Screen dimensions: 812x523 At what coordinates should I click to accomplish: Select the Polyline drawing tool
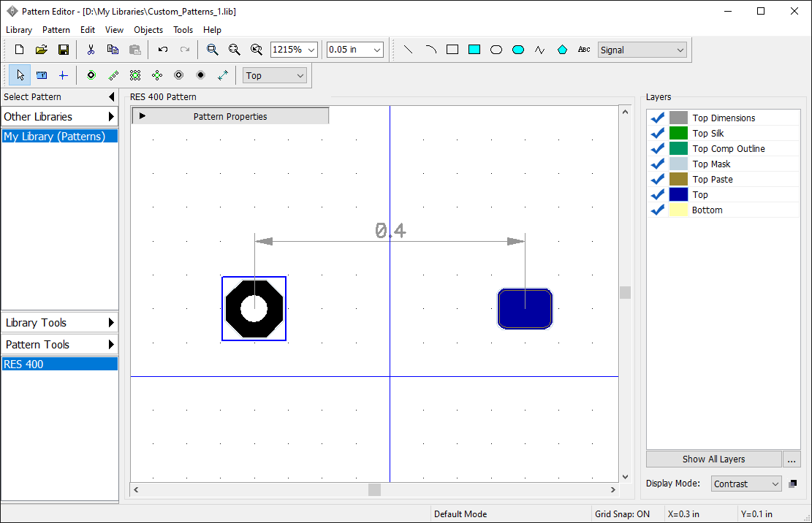coord(540,50)
